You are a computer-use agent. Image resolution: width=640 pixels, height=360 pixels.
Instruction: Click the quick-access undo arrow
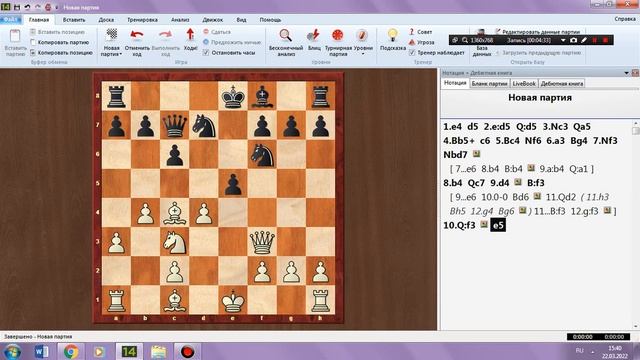tap(27, 7)
